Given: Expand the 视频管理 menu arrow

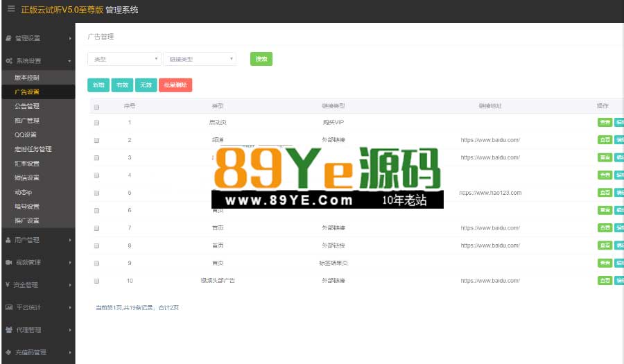Looking at the screenshot, I should pos(70,263).
